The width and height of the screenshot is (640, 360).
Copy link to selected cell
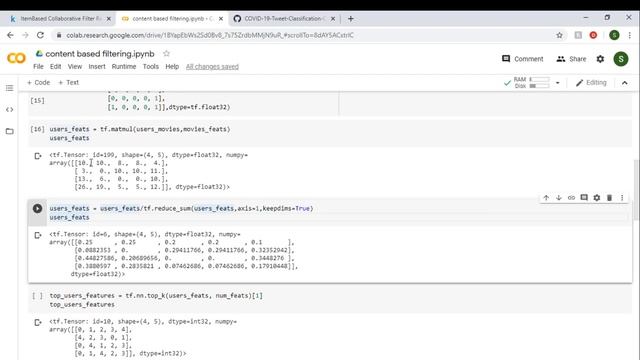pyautogui.click(x=571, y=198)
